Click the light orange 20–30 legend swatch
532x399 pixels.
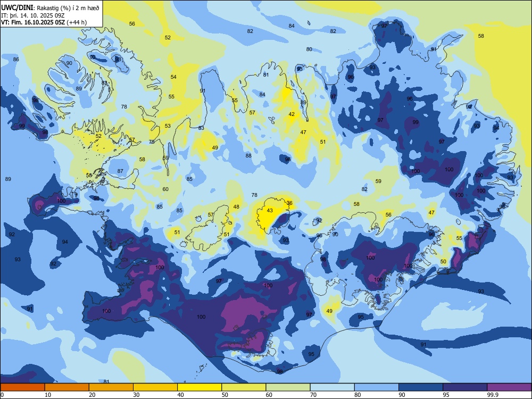pos(111,387)
